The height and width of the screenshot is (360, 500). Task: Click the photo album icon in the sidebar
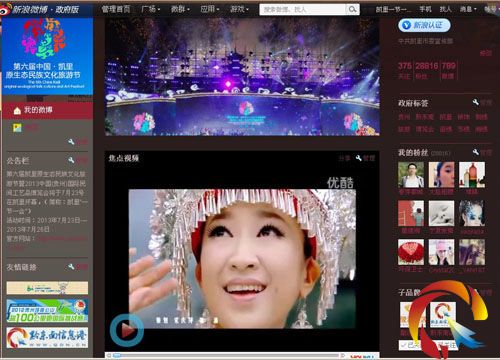point(17,128)
